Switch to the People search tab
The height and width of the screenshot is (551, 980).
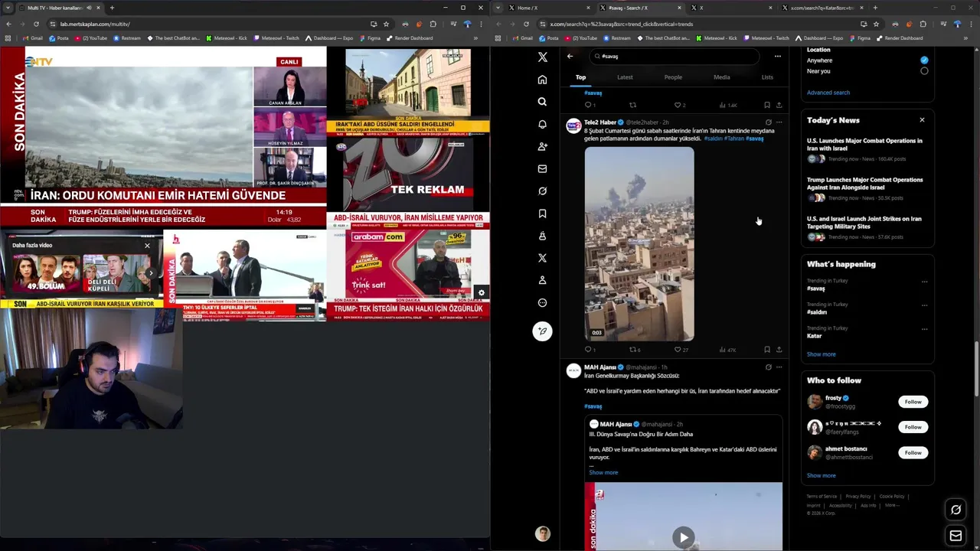point(673,77)
